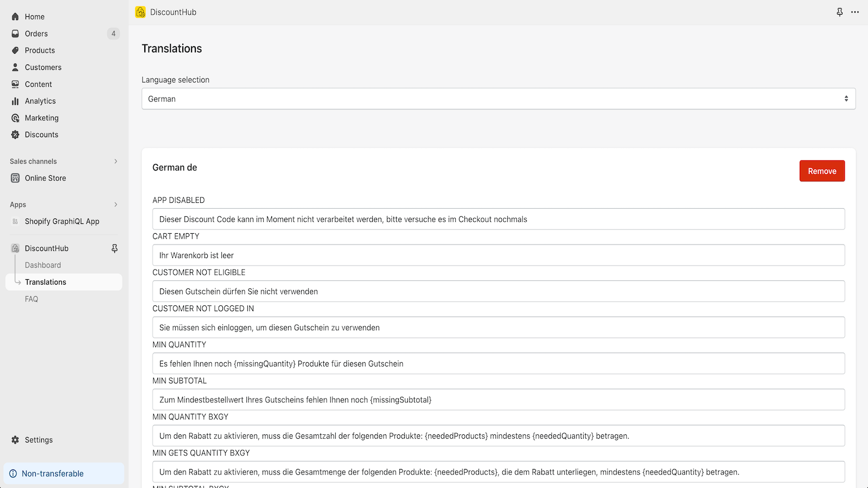Unpin DiscountHub using the sidebar pin icon
The width and height of the screenshot is (868, 488).
coord(114,248)
